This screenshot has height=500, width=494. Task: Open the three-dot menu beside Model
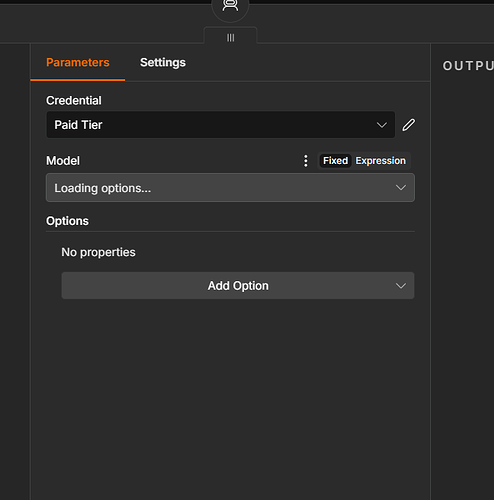click(x=306, y=161)
